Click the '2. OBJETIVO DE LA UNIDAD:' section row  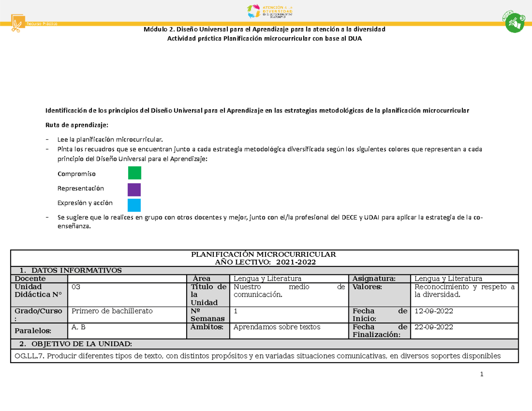[x=264, y=344]
